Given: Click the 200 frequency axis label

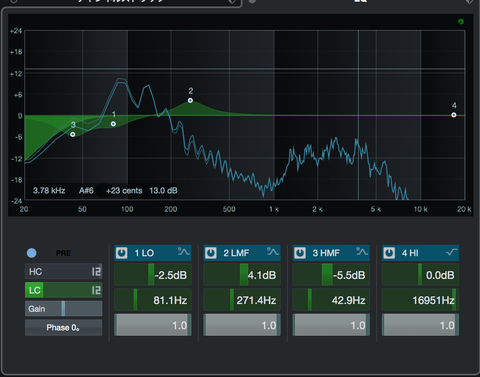Looking at the screenshot, I should (171, 209).
